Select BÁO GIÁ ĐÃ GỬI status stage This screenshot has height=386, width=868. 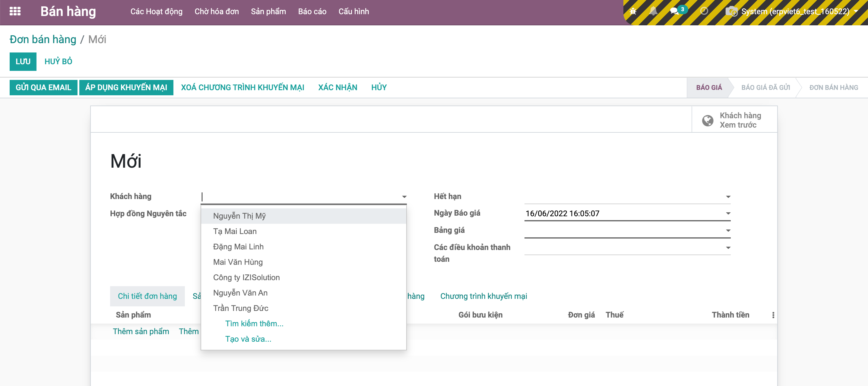[765, 87]
